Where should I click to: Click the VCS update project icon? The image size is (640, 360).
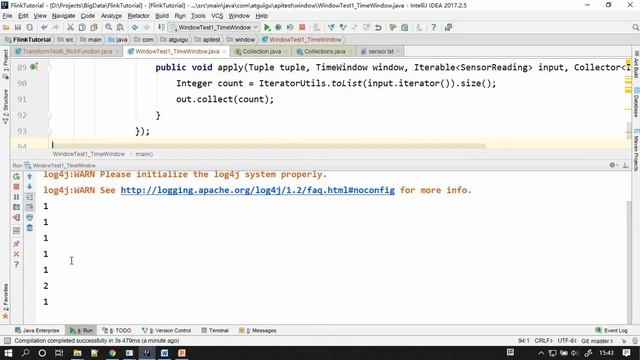(x=331, y=27)
